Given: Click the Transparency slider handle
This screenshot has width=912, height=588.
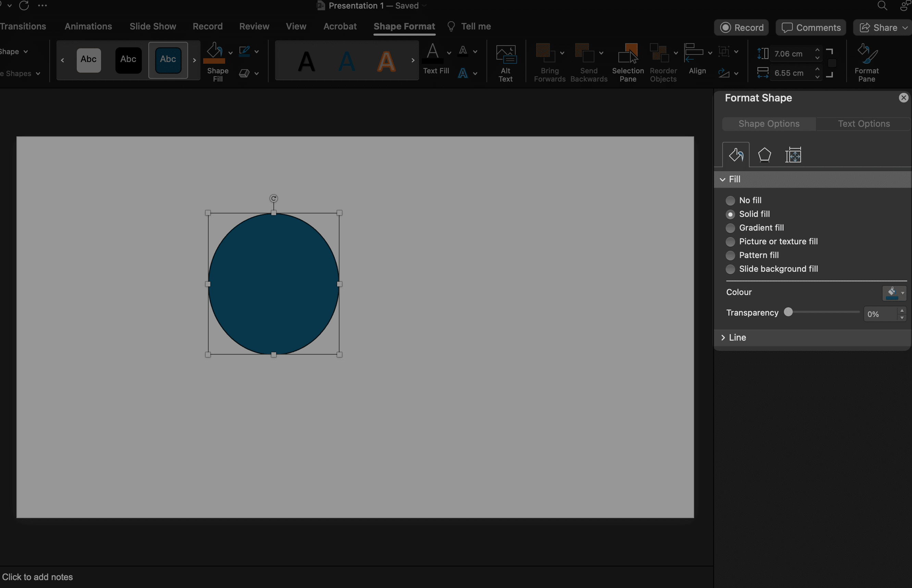Looking at the screenshot, I should [x=788, y=312].
